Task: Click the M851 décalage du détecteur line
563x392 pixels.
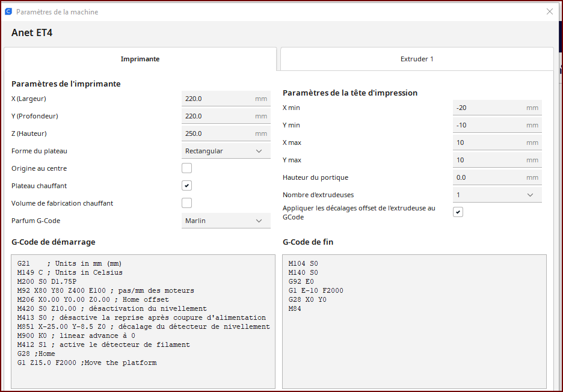Action: 143,326
